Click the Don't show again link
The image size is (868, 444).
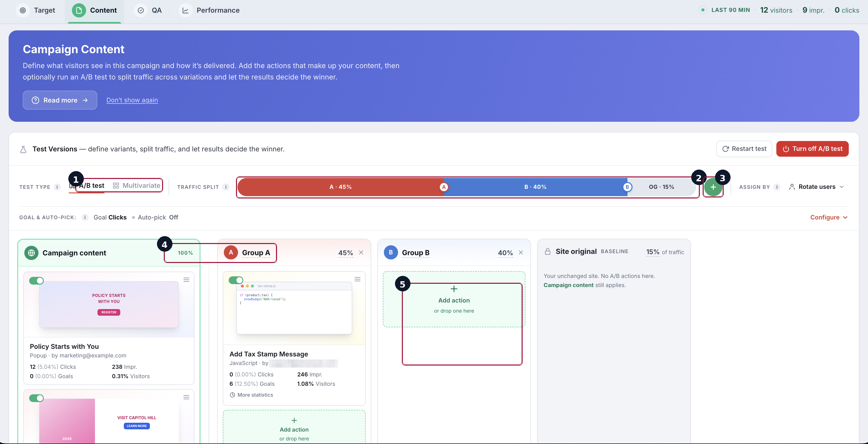(132, 100)
